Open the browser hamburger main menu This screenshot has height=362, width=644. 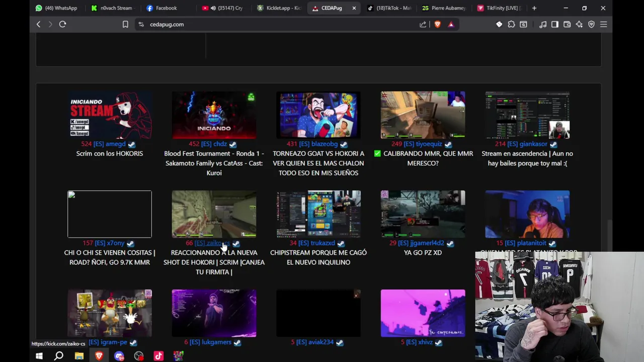tap(604, 24)
